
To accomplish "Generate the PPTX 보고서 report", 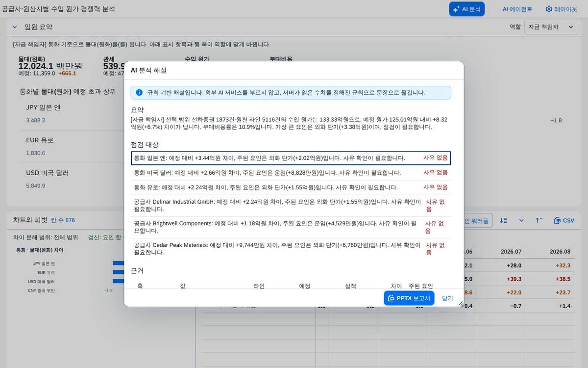I will tap(409, 298).
